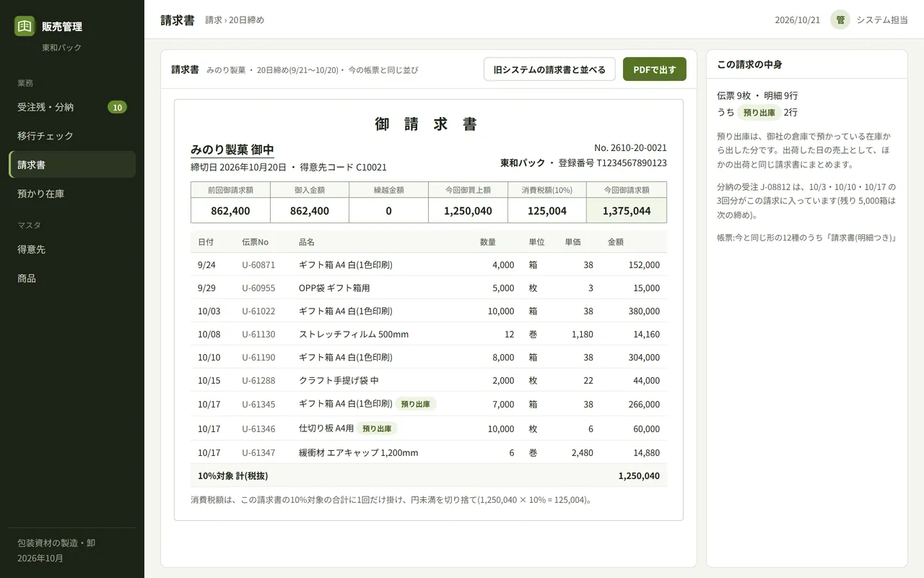
Task: Click 預り出庫 tag on 仕切り板 A4用 row
Action: pos(377,428)
